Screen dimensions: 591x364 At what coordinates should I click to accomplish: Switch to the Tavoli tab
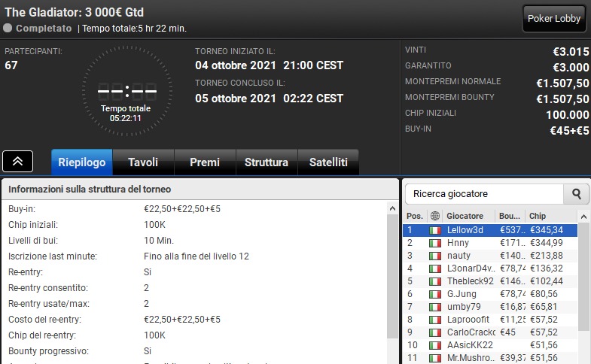143,162
